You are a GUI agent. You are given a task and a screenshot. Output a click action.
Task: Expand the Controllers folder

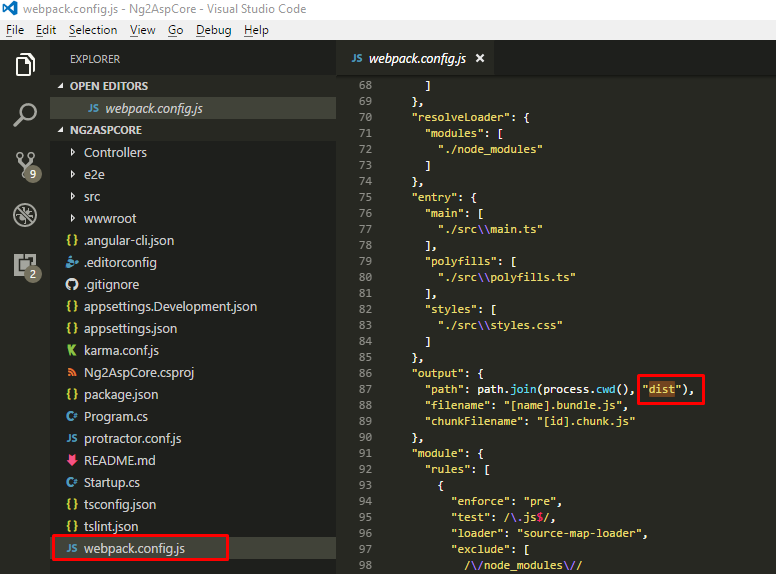(73, 152)
